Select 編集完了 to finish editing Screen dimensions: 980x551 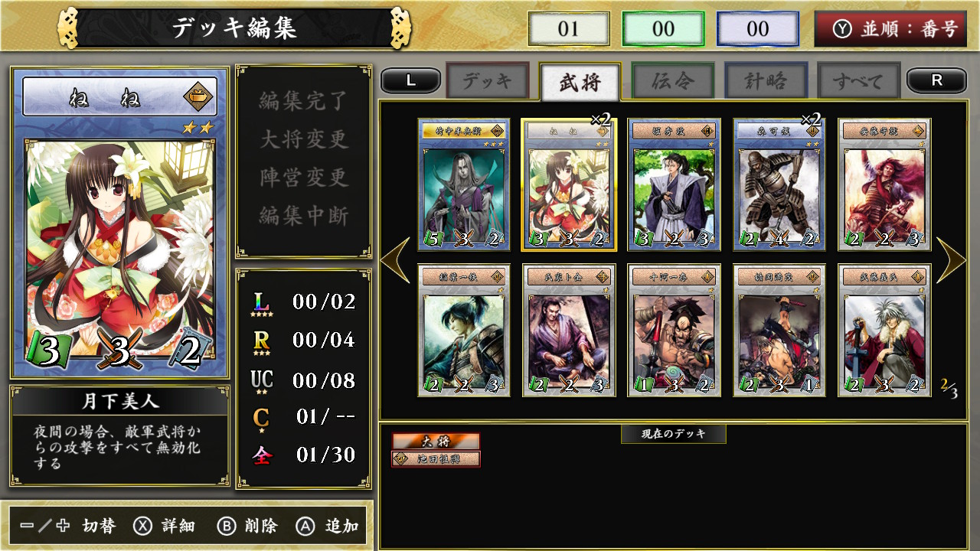[304, 101]
